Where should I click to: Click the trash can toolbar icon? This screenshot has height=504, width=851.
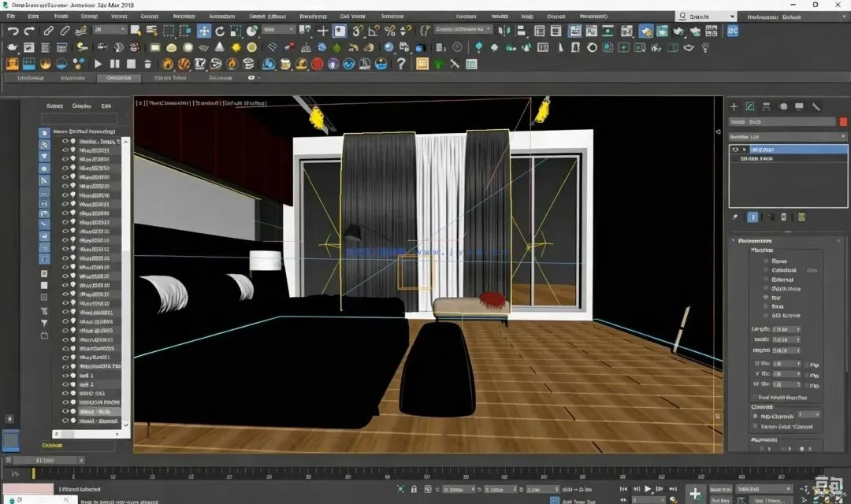point(147,64)
